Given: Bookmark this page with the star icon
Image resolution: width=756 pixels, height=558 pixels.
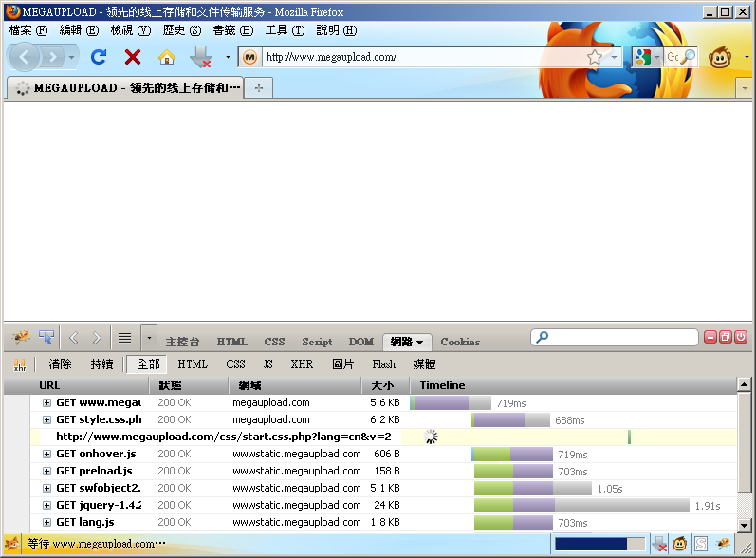Looking at the screenshot, I should 595,57.
